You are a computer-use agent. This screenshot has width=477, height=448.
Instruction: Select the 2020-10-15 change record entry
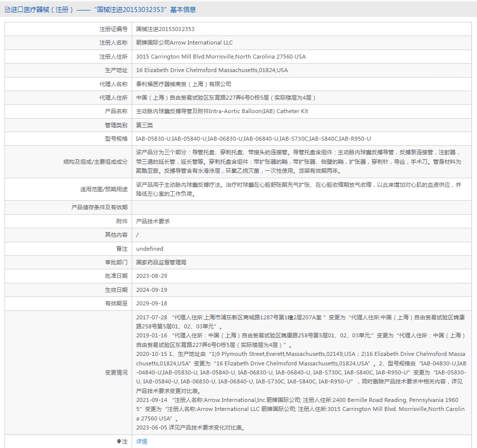click(301, 372)
